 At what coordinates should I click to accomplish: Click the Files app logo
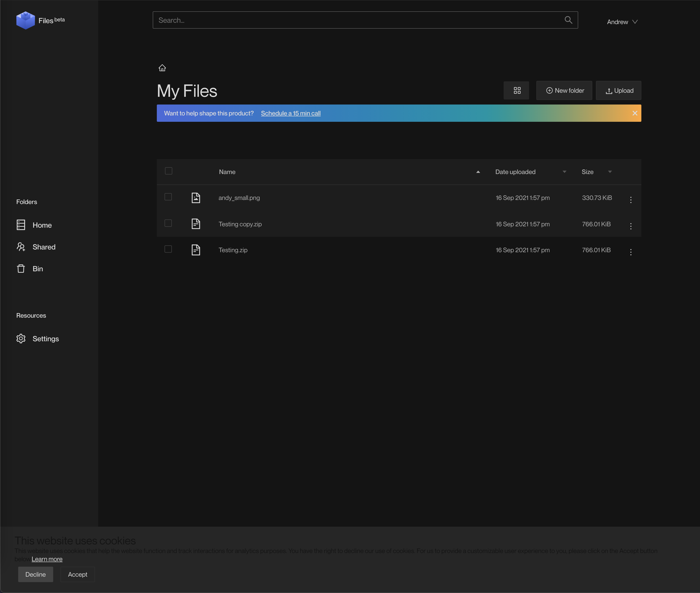[x=26, y=20]
